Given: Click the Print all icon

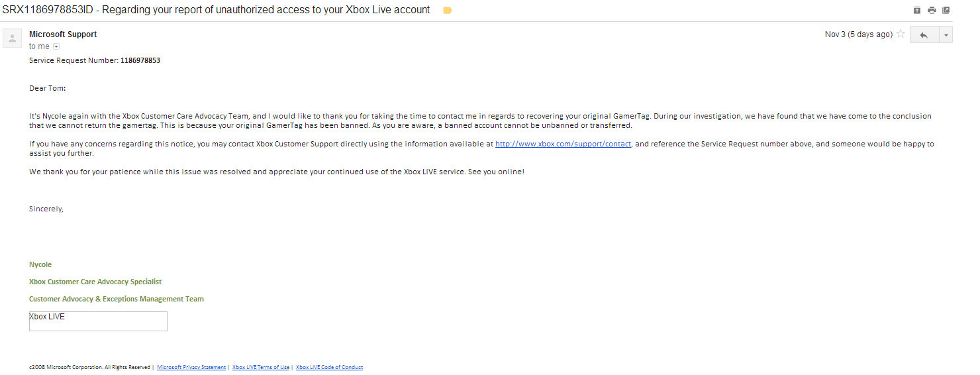Looking at the screenshot, I should pos(932,10).
